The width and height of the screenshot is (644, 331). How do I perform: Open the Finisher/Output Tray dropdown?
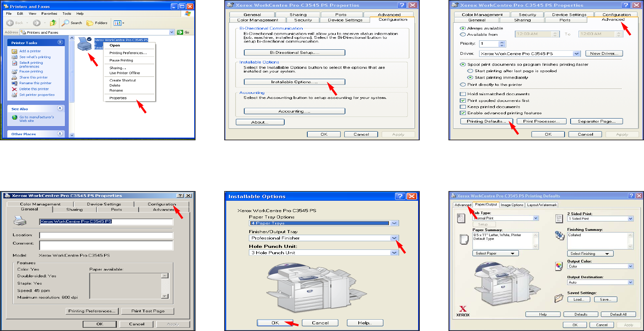point(394,238)
